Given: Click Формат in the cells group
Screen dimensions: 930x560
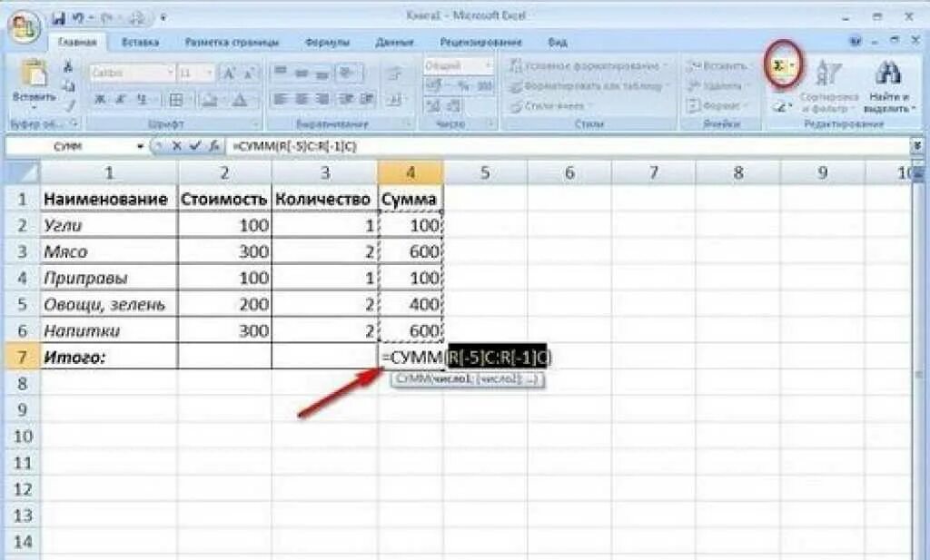Looking at the screenshot, I should pyautogui.click(x=714, y=106).
